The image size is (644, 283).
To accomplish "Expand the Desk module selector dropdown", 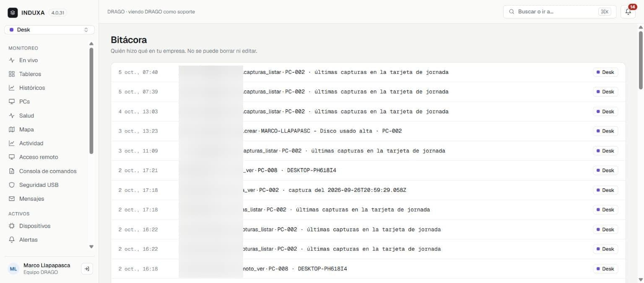I will click(49, 30).
